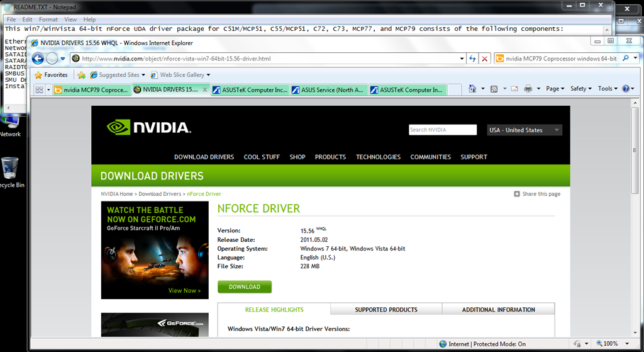Open the Quick Tabs grid icon
Image resolution: width=644 pixels, height=352 pixels.
[x=40, y=89]
